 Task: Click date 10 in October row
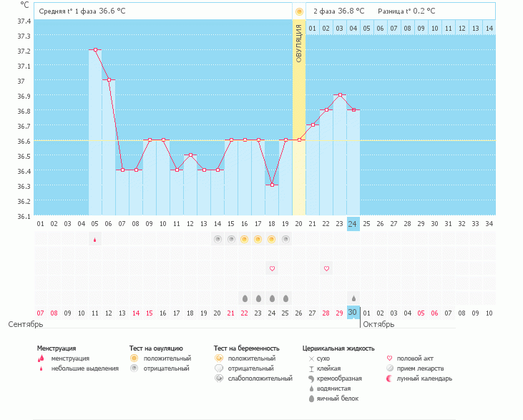(x=489, y=313)
